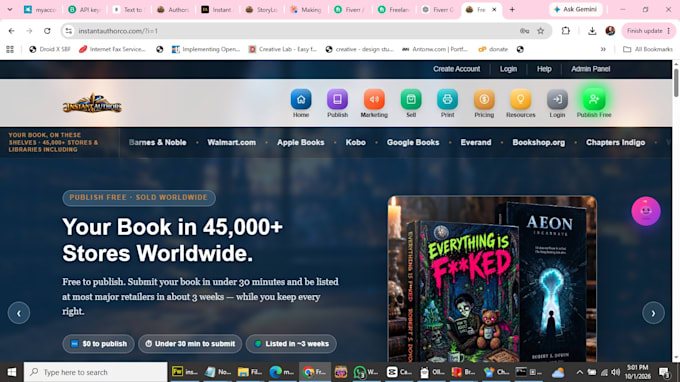Bookmark this page with the star icon
The width and height of the screenshot is (680, 382).
pyautogui.click(x=540, y=31)
